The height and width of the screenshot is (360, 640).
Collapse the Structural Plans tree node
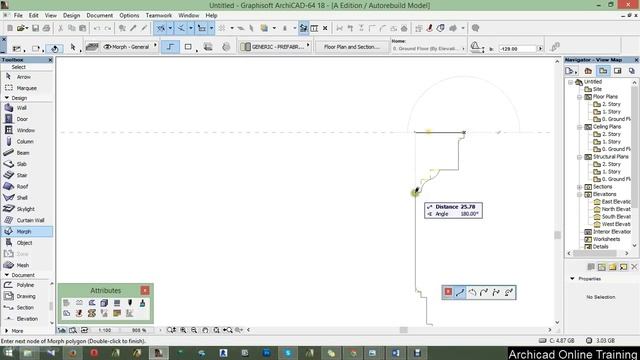point(580,157)
